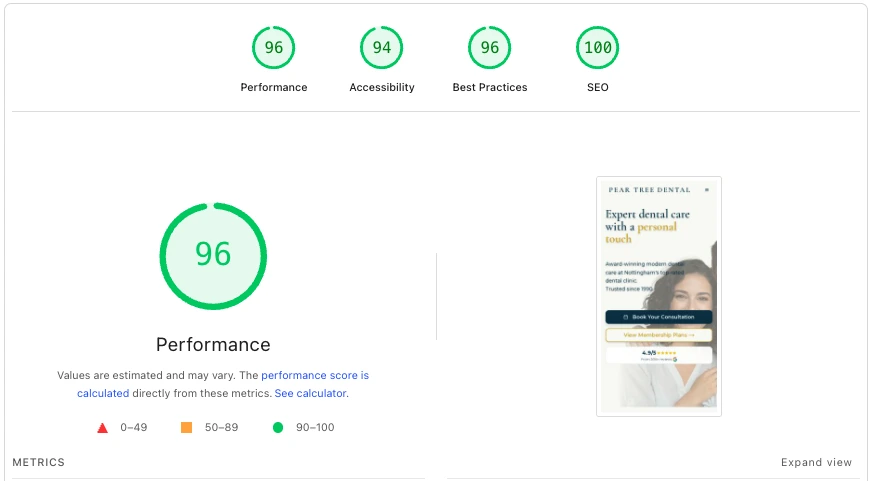Click the METRICS section heading

pyautogui.click(x=38, y=462)
